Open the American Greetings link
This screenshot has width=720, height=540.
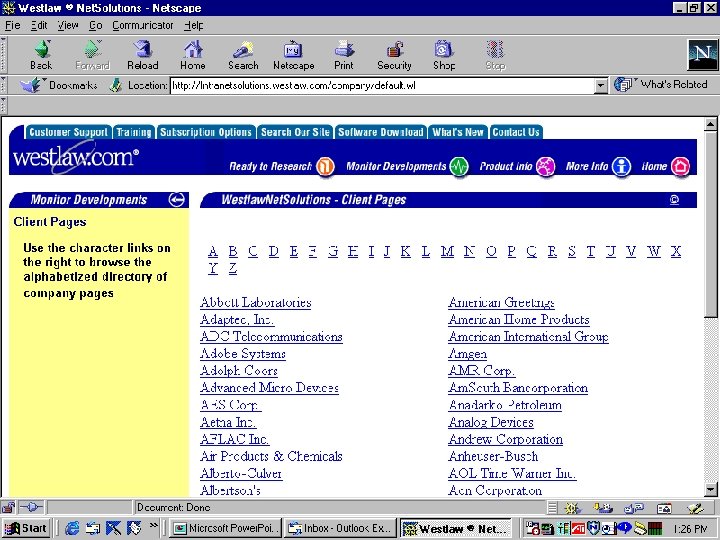[x=501, y=303]
